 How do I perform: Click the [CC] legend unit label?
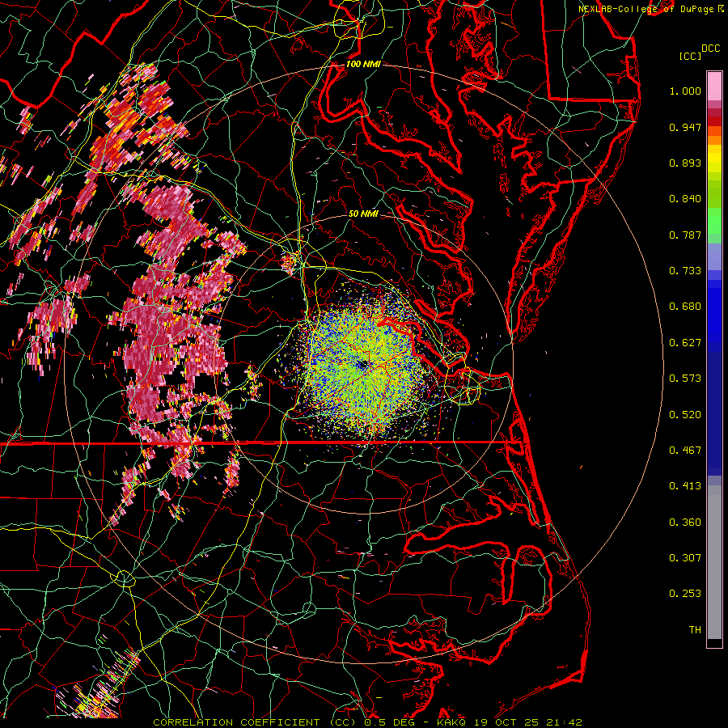pos(691,56)
